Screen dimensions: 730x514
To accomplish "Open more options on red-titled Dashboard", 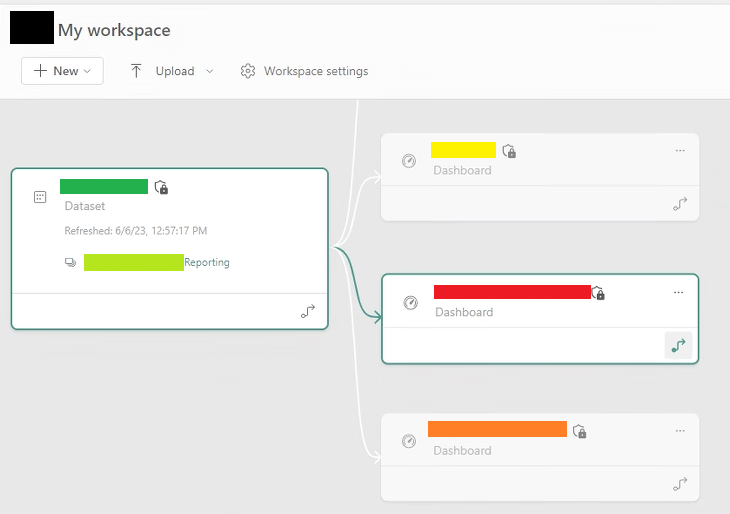I will [x=678, y=292].
